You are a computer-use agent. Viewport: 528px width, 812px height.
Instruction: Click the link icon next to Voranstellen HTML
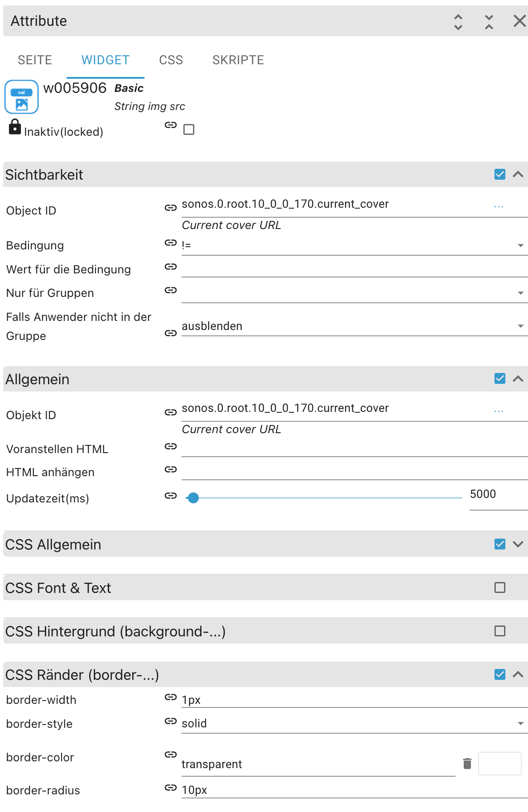coord(171,447)
